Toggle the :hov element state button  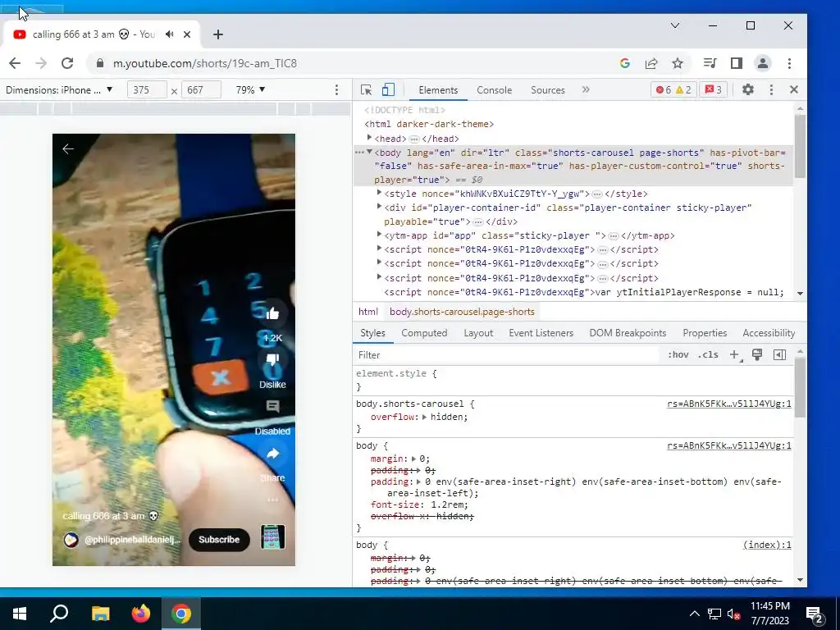[x=678, y=354]
